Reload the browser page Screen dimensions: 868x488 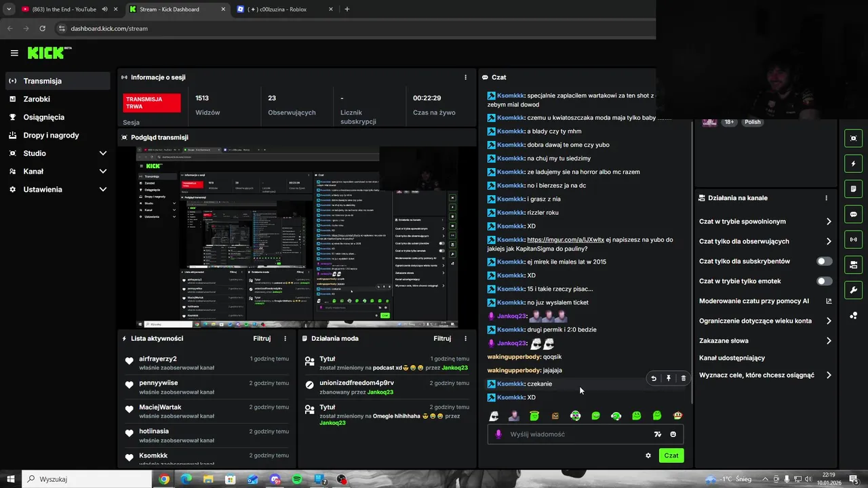(x=42, y=28)
